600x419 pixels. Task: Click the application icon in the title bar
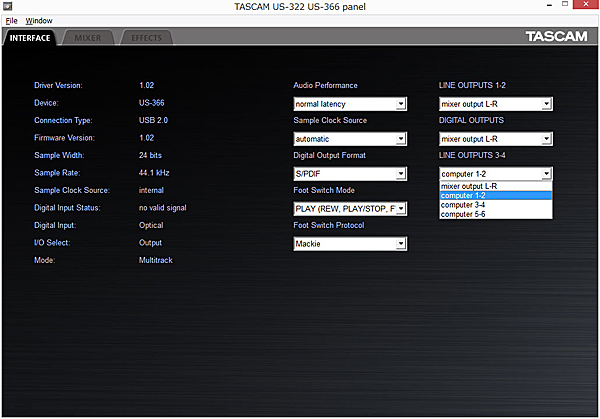[7, 6]
